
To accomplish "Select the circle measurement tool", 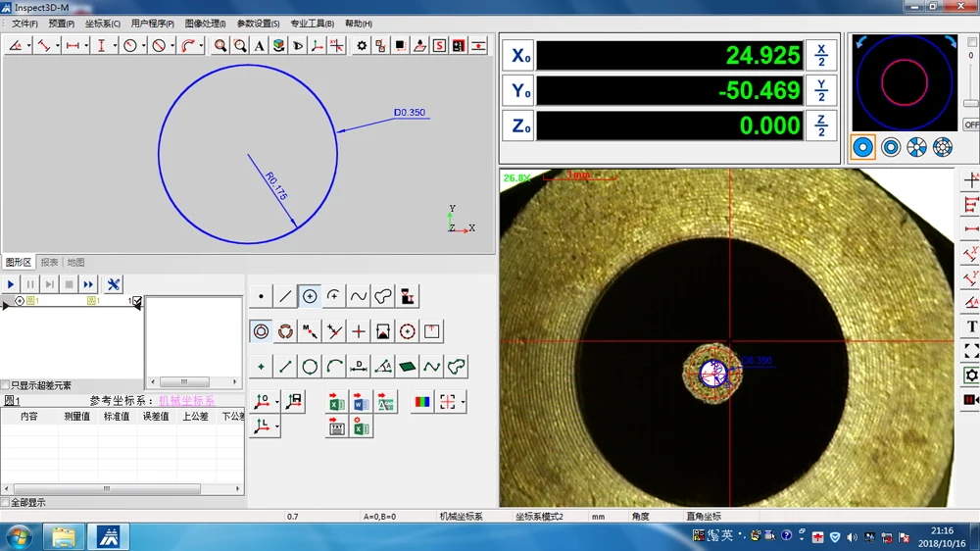I will (x=310, y=296).
